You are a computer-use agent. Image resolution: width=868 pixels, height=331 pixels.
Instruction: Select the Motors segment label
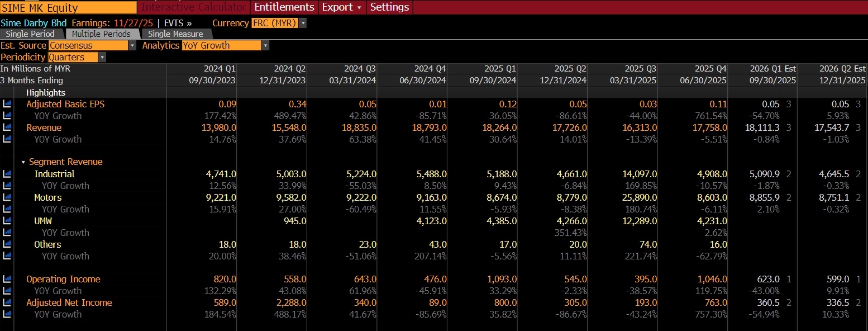tap(48, 197)
